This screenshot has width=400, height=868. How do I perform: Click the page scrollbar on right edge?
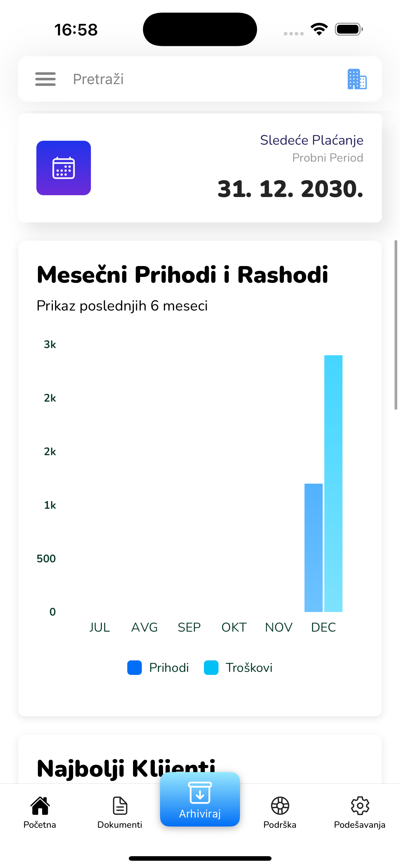pyautogui.click(x=396, y=325)
